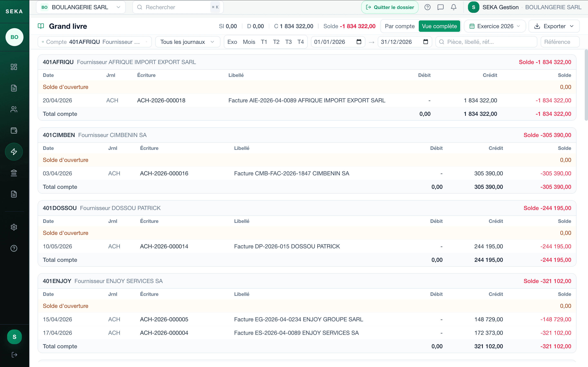Open the Tous les journaux dropdown

coord(188,42)
